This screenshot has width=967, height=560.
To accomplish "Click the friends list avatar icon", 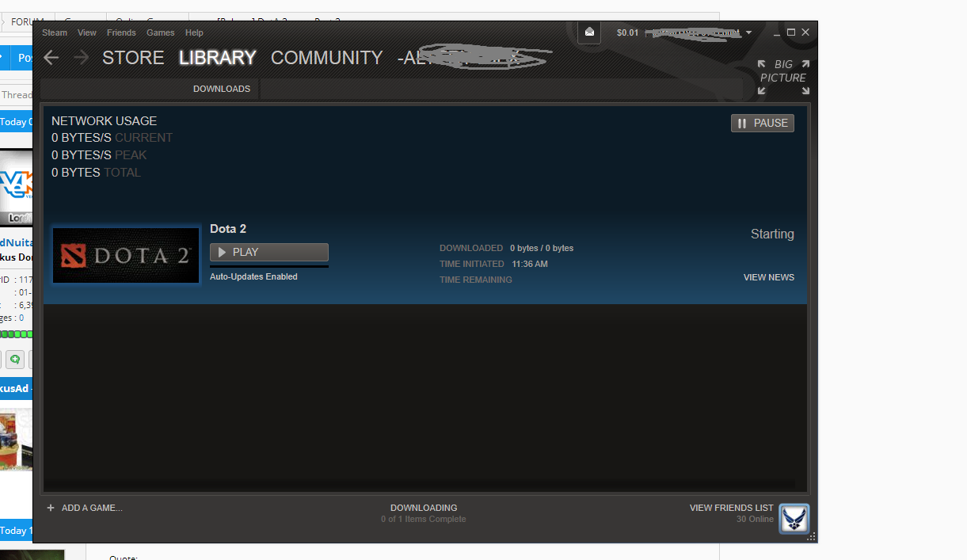I will [794, 519].
